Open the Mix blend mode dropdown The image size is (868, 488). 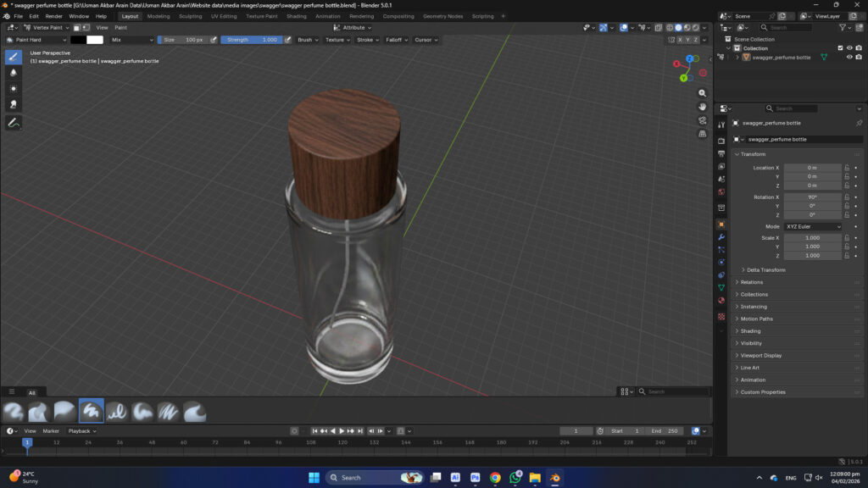(x=131, y=40)
